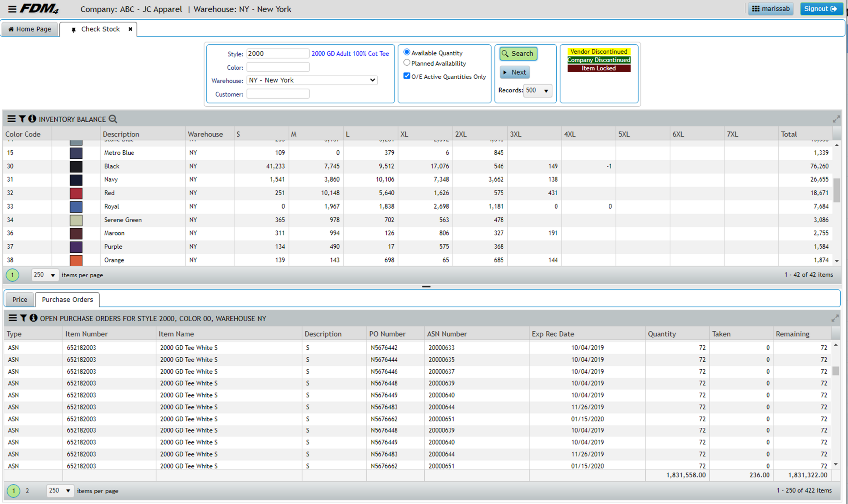Switch to the Price tab

click(x=20, y=299)
